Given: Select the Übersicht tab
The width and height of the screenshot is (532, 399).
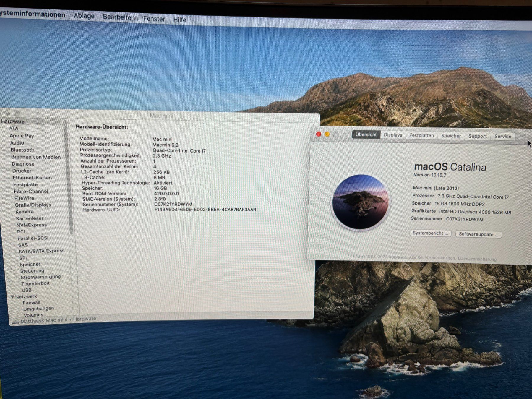Looking at the screenshot, I should coord(366,134).
